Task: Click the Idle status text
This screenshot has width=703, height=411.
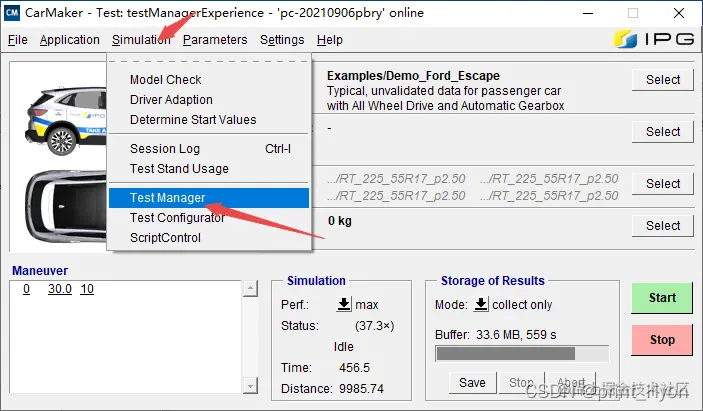Action: click(343, 347)
